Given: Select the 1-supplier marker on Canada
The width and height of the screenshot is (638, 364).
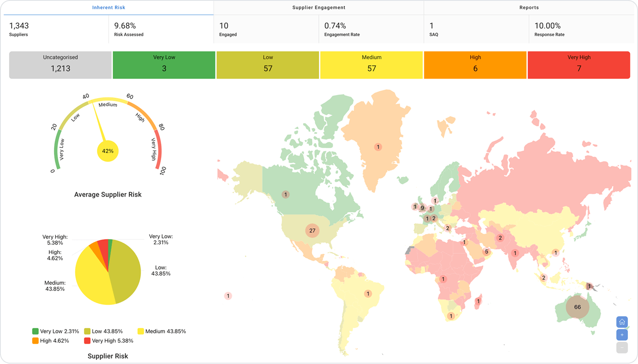Looking at the screenshot, I should point(285,194).
